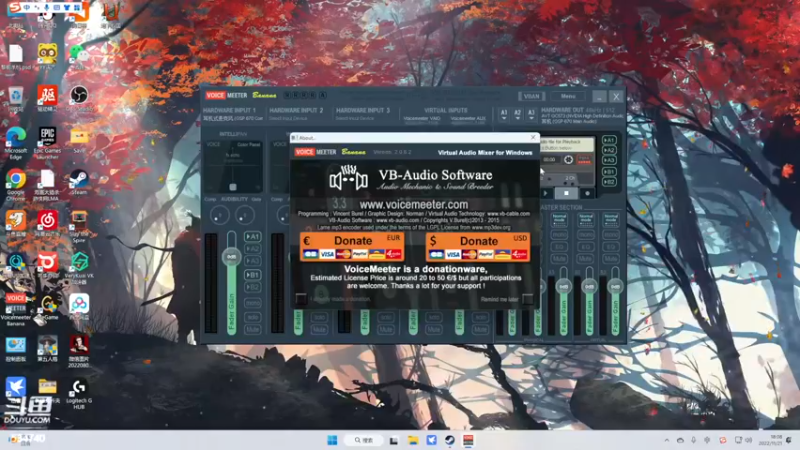Toggle A2 routing on Hardware Input 1 strip
Viewport: 800px width, 450px height.
click(253, 249)
